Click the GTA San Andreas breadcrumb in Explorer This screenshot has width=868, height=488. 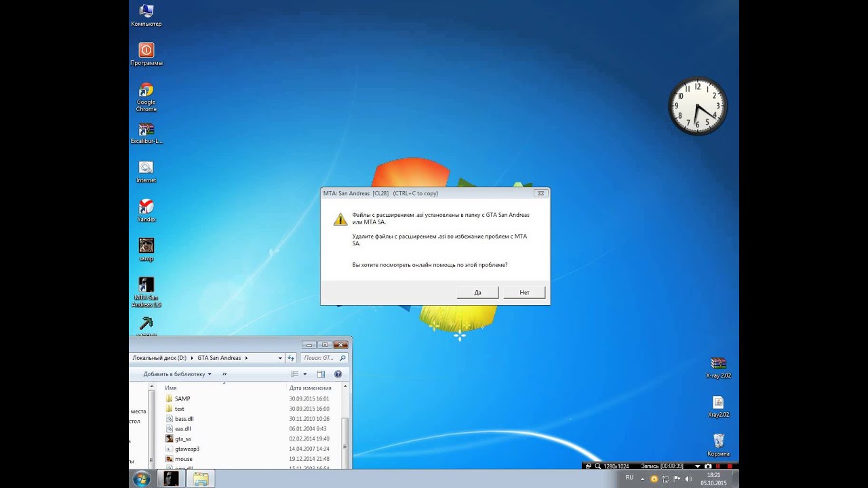(219, 358)
